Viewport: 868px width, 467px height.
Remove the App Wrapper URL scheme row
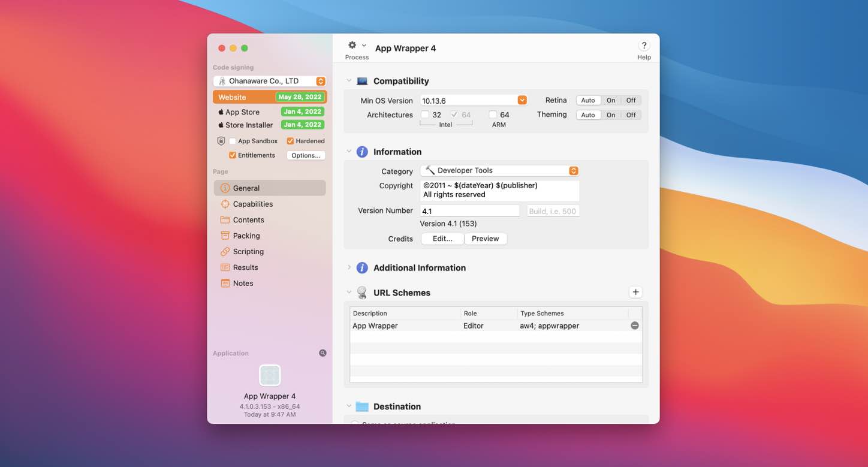(x=634, y=326)
